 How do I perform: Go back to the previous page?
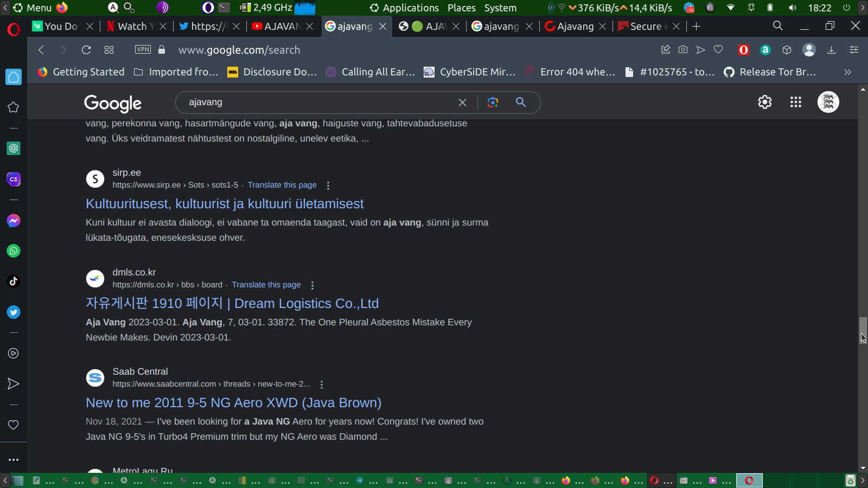click(x=41, y=50)
